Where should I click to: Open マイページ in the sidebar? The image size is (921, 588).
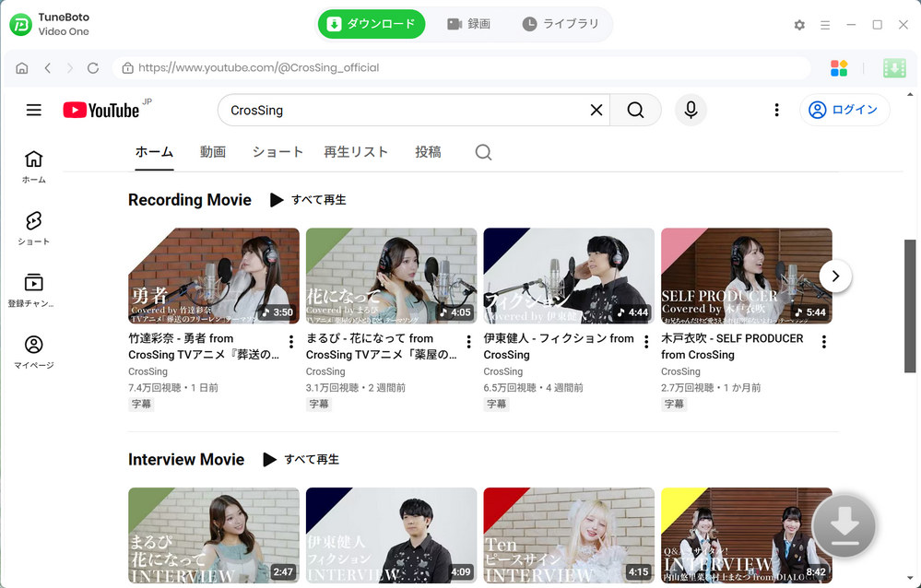(x=33, y=352)
